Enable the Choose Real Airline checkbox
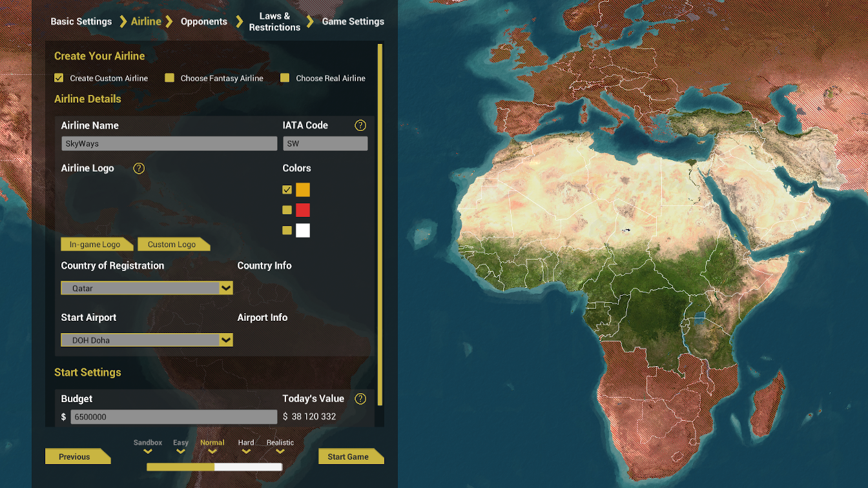Screen dimensions: 868x488 click(285, 78)
